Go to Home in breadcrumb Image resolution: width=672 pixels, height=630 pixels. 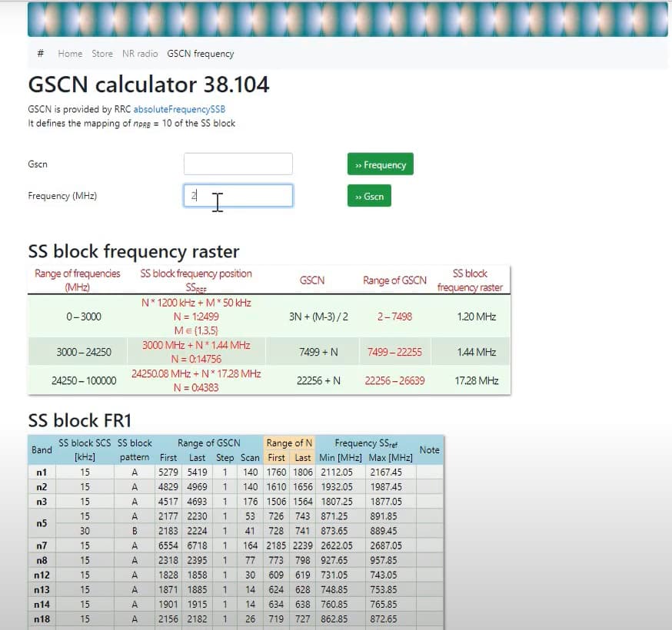pos(70,54)
